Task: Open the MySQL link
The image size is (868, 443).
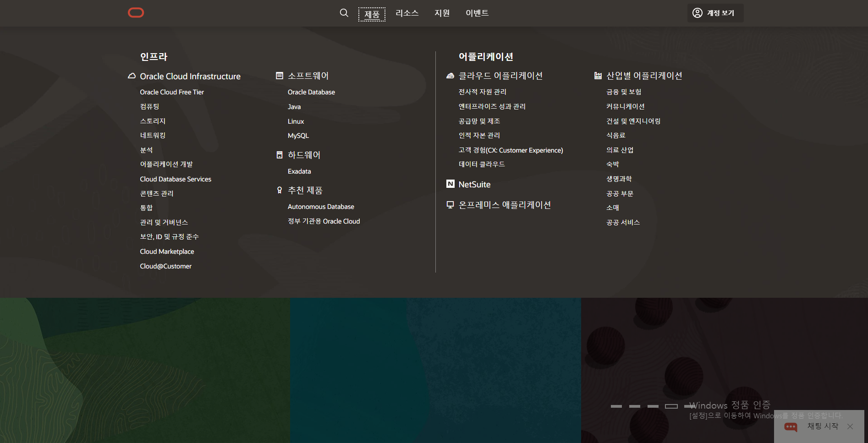Action: coord(298,136)
